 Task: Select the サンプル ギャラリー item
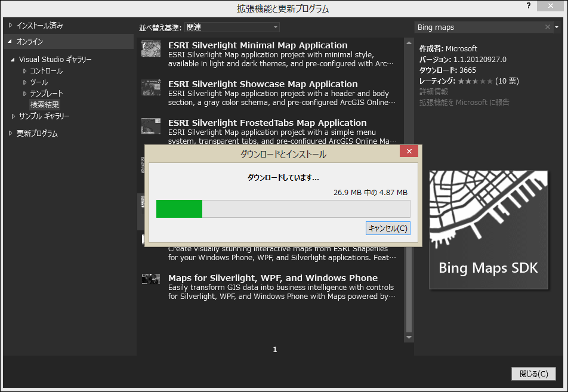(44, 116)
